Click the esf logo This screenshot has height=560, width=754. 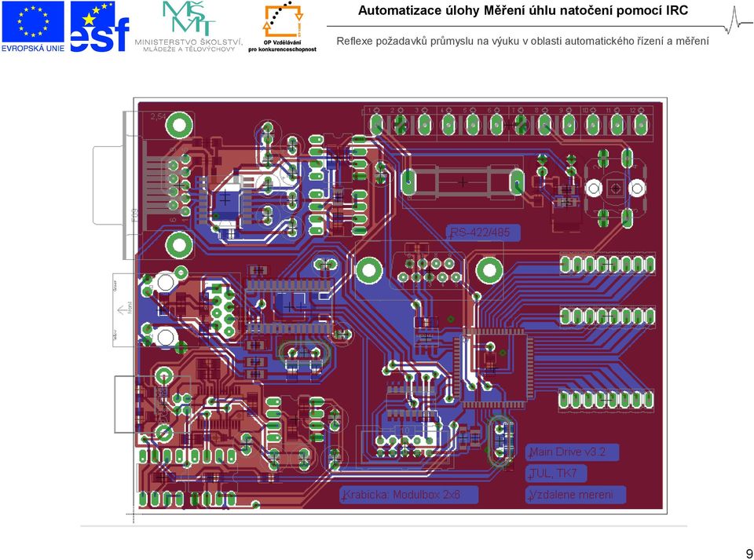click(100, 27)
